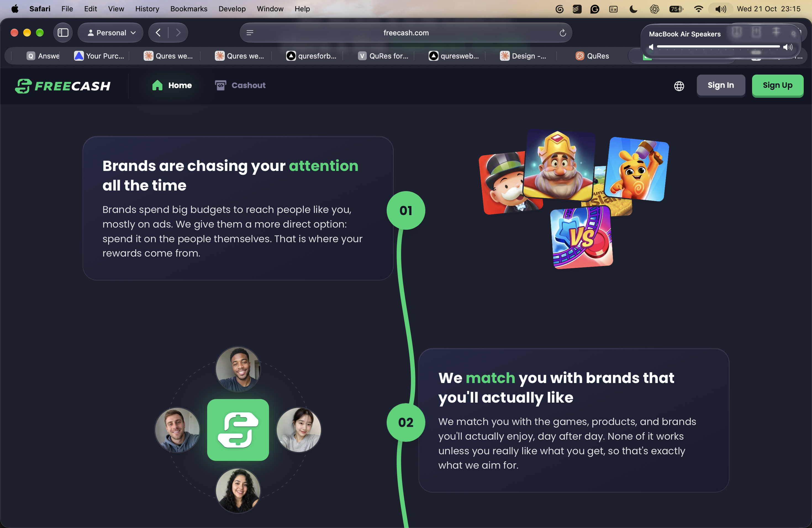This screenshot has width=812, height=528.
Task: Click the VS game thumbnail
Action: click(581, 237)
